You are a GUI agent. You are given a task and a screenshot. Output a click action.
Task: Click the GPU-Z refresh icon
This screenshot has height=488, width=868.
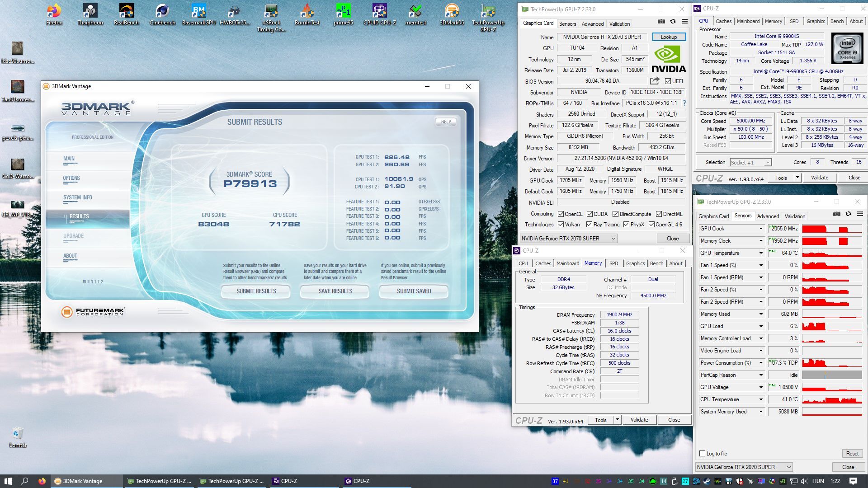(x=673, y=21)
